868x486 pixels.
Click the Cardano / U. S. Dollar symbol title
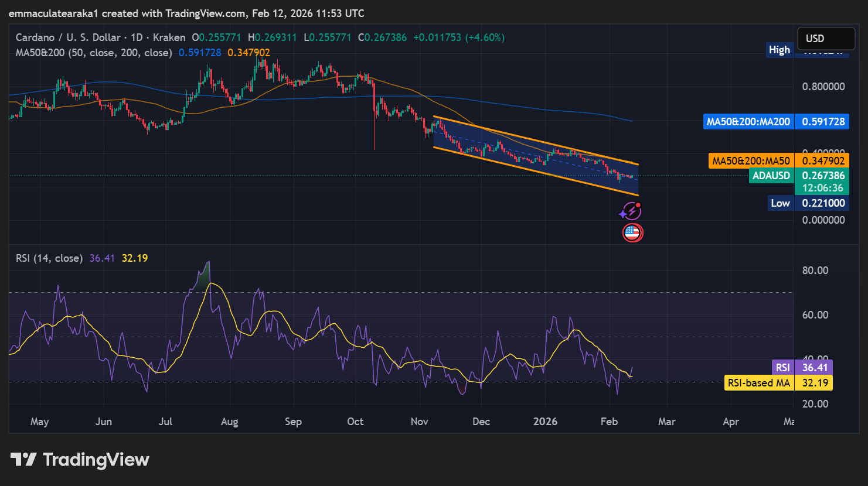(68, 37)
